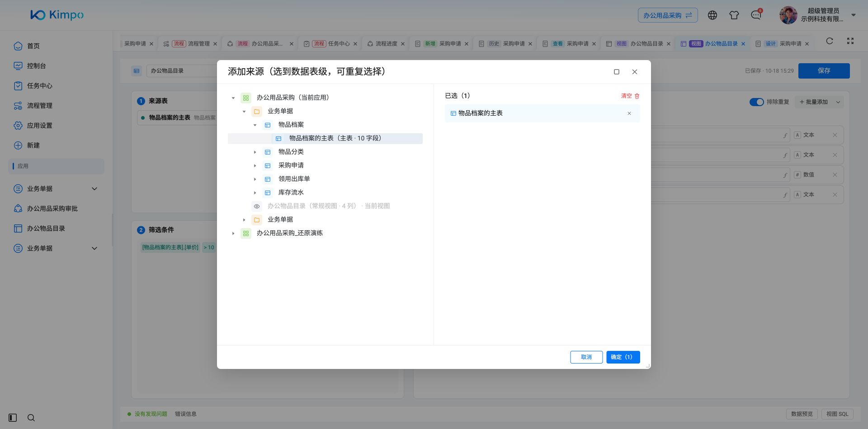Click the fullscreen expand icon
Image resolution: width=868 pixels, height=429 pixels.
point(850,41)
